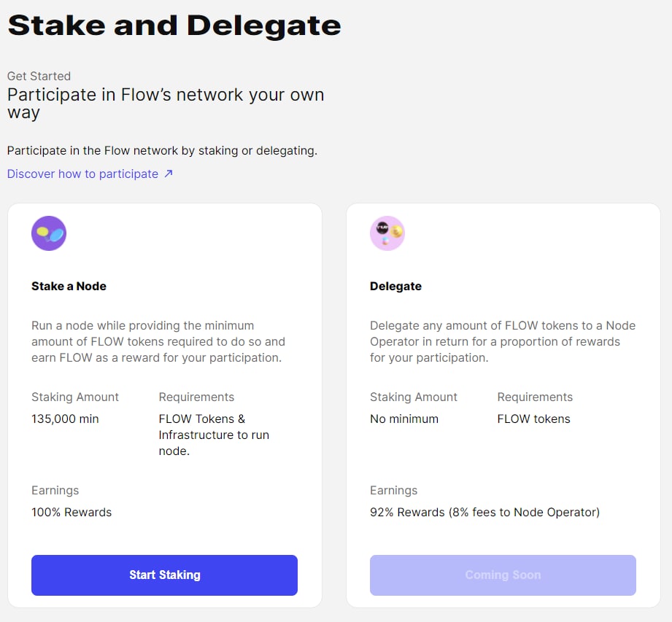Click the Coming Soon button
Image resolution: width=672 pixels, height=622 pixels.
click(x=503, y=575)
